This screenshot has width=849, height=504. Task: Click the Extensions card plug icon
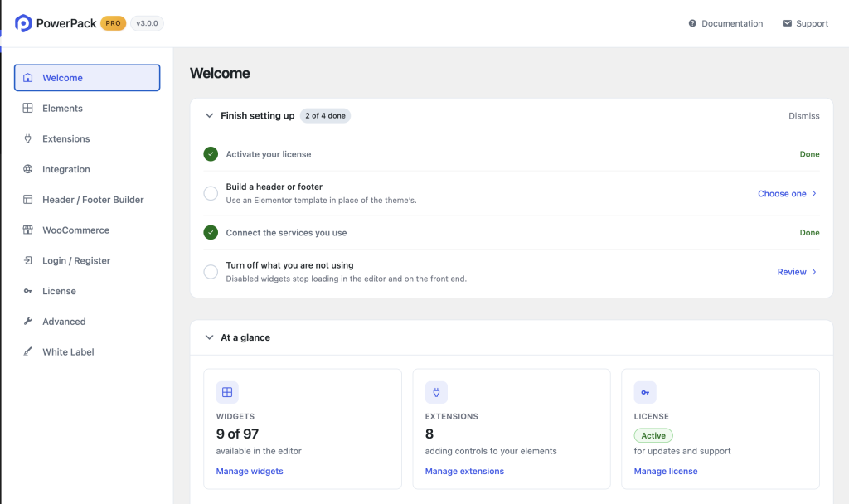[436, 392]
